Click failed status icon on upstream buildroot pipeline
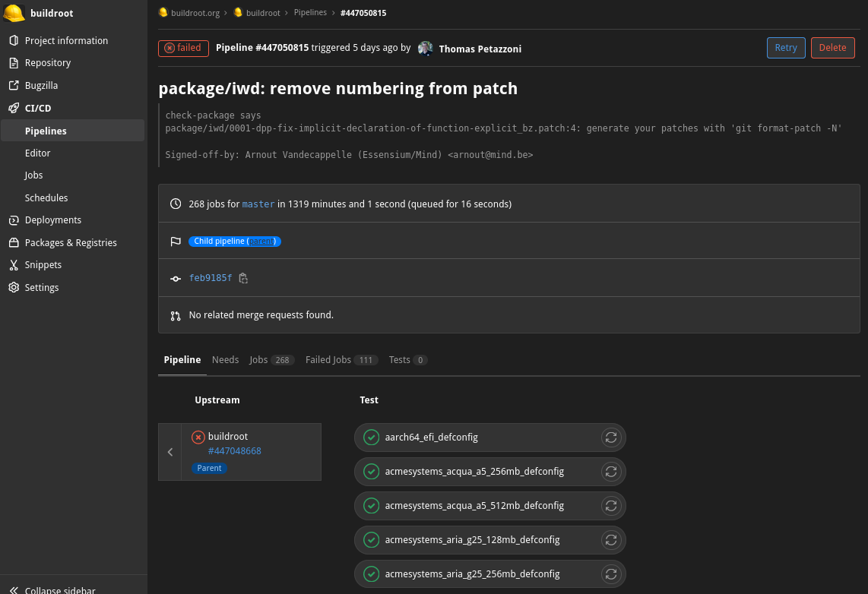868x594 pixels. [x=198, y=437]
